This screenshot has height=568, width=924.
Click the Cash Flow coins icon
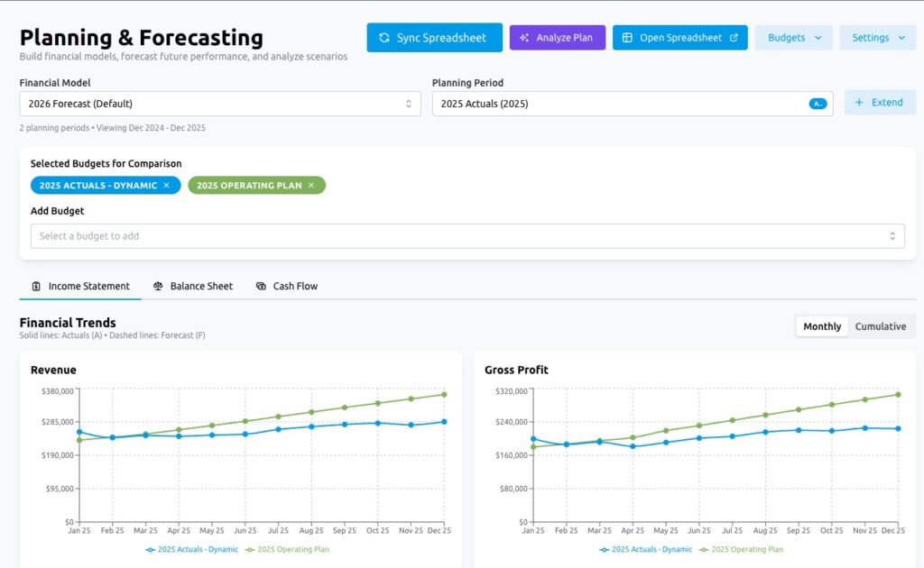(x=261, y=287)
